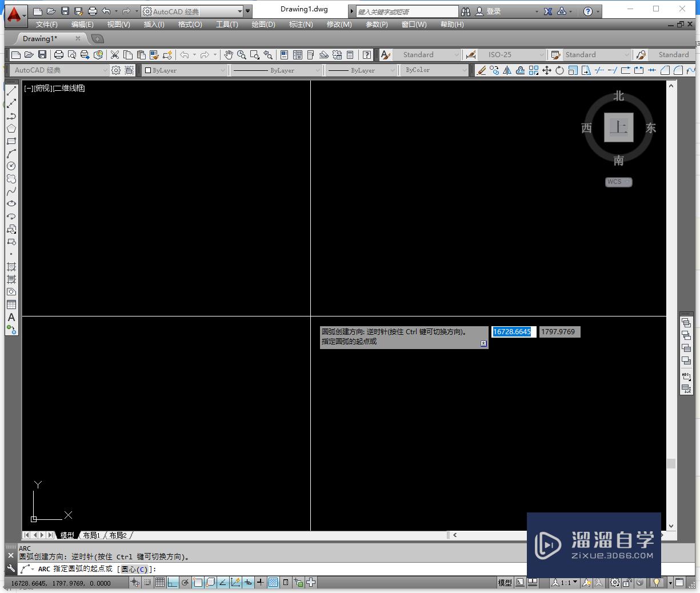Click the WCS indicator below the ViewCube
The height and width of the screenshot is (593, 700).
[x=618, y=182]
